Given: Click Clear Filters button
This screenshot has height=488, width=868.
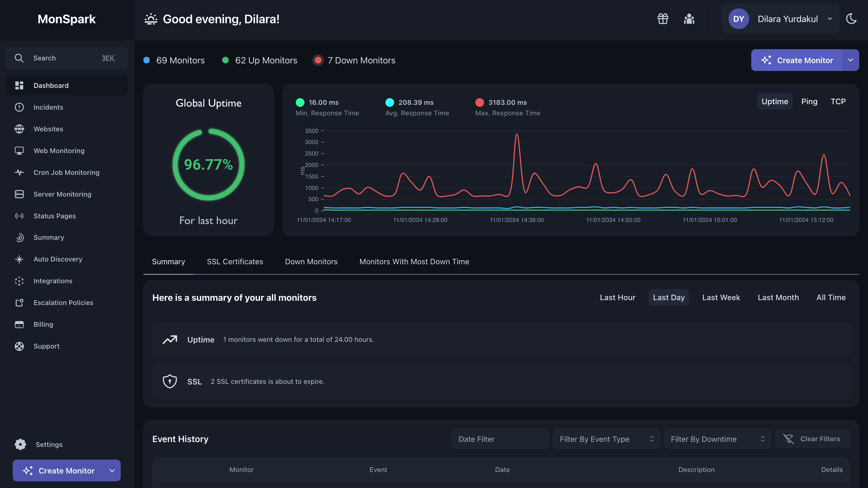Looking at the screenshot, I should point(812,439).
